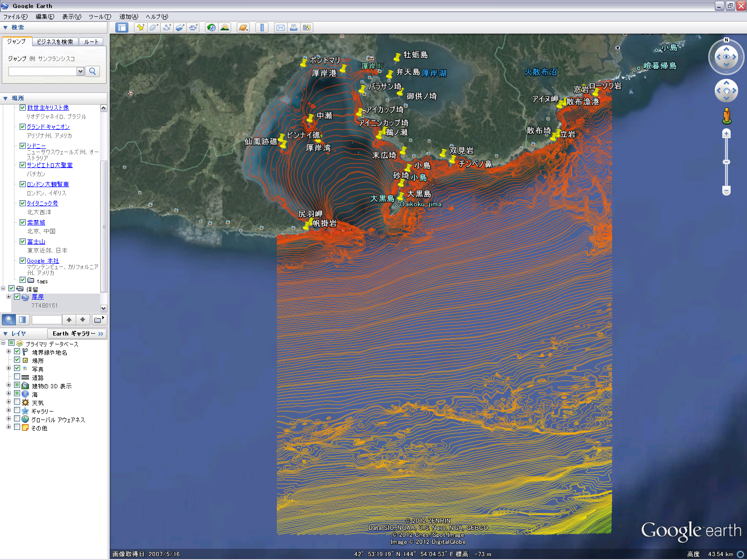Open the グランドキャニオン place link
The image size is (747, 560).
(x=48, y=126)
